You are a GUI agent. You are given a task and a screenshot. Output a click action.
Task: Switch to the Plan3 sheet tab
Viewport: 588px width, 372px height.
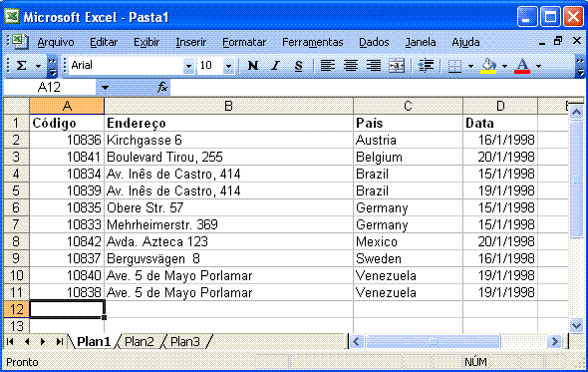point(185,342)
